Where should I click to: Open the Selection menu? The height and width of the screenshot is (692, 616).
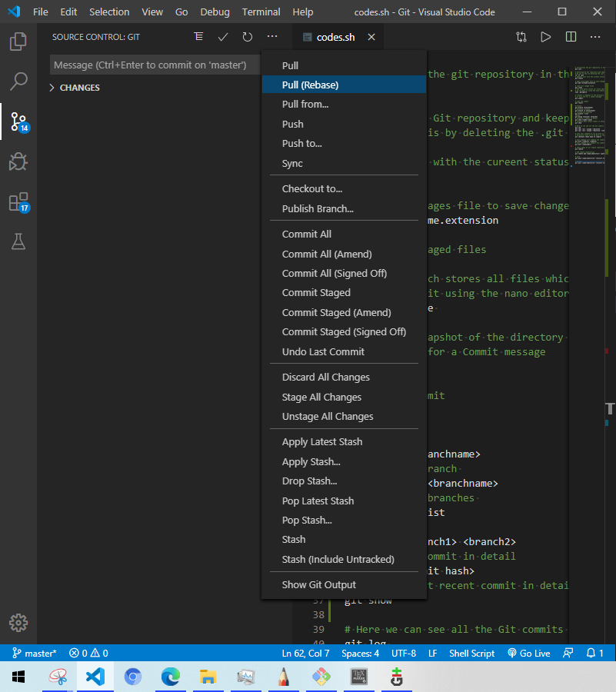tap(109, 12)
